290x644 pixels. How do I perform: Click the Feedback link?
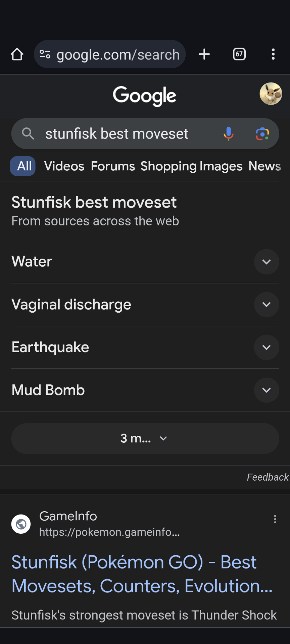268,477
